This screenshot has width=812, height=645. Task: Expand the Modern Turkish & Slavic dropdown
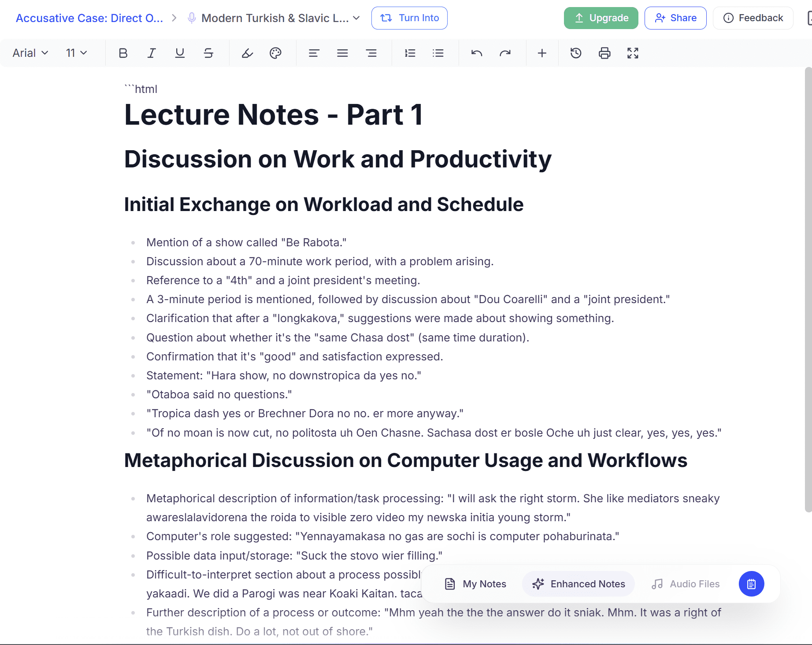(356, 18)
